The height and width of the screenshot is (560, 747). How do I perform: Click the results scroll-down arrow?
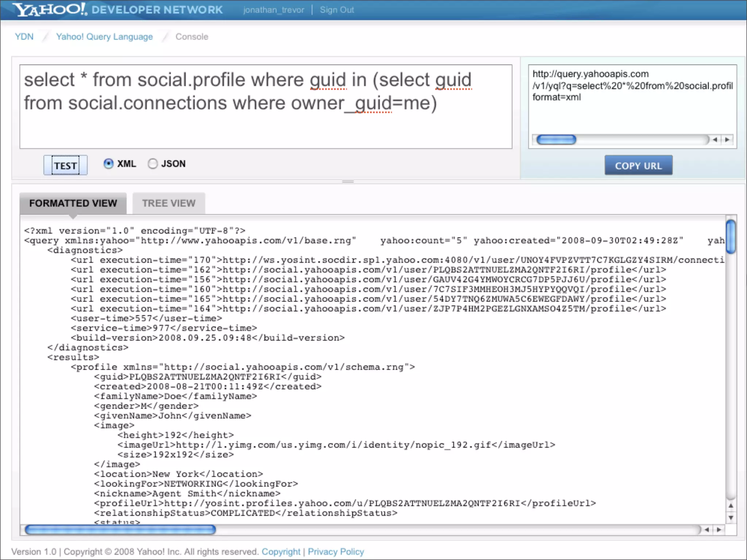(x=731, y=518)
